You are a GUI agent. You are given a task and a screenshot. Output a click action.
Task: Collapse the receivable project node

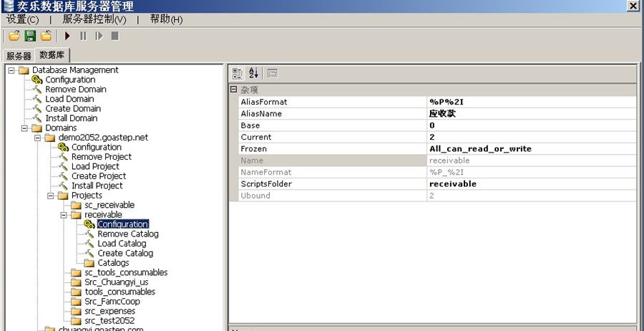[64, 215]
